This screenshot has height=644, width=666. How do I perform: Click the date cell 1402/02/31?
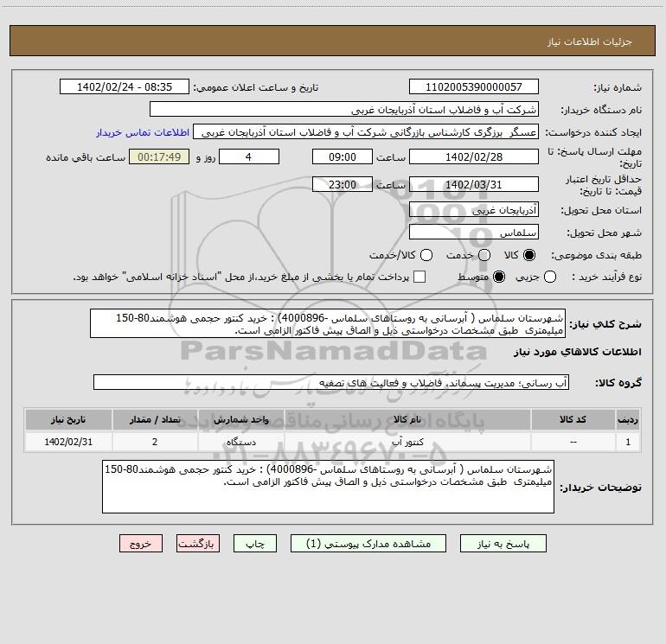point(68,442)
